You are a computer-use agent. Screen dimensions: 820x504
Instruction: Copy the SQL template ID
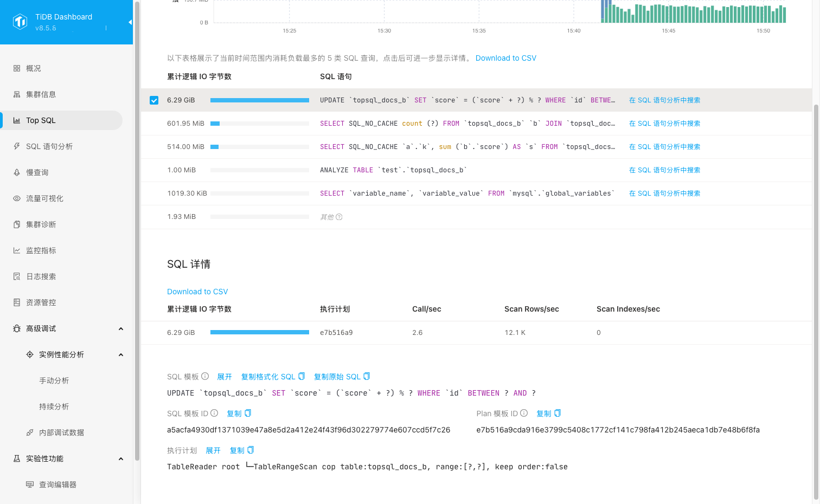click(239, 413)
